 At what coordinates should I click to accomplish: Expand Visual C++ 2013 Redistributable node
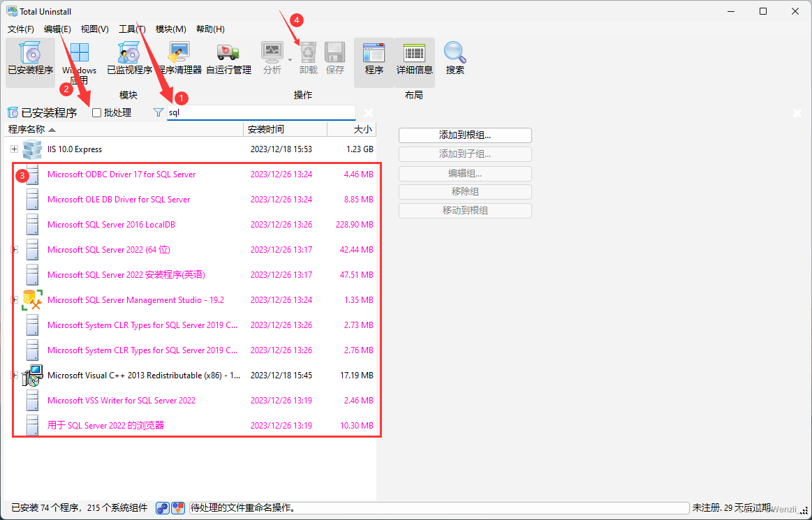coord(15,376)
